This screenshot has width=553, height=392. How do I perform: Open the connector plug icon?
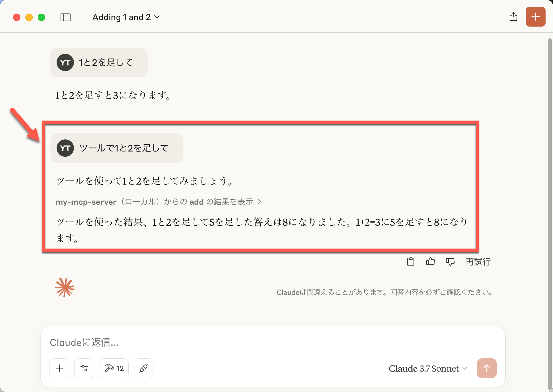point(144,368)
